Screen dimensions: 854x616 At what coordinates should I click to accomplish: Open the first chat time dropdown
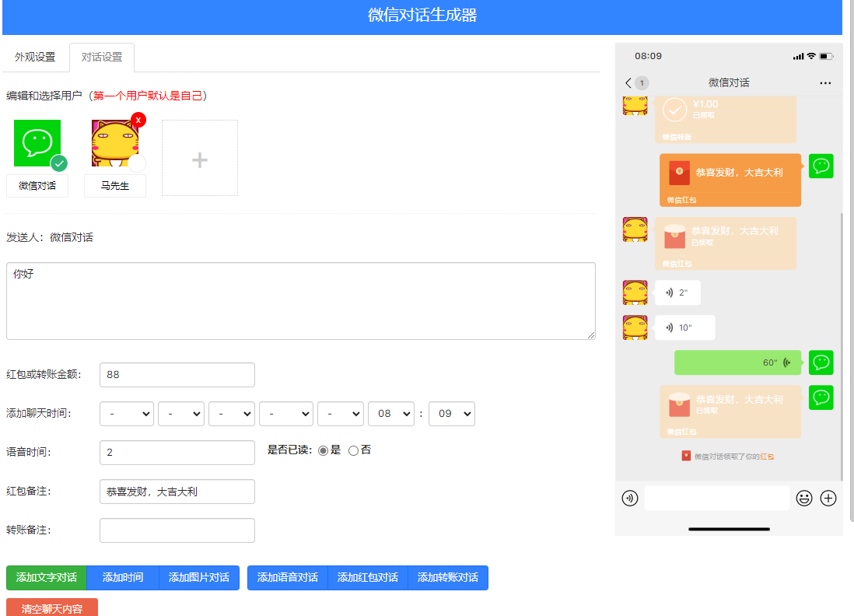click(x=127, y=414)
